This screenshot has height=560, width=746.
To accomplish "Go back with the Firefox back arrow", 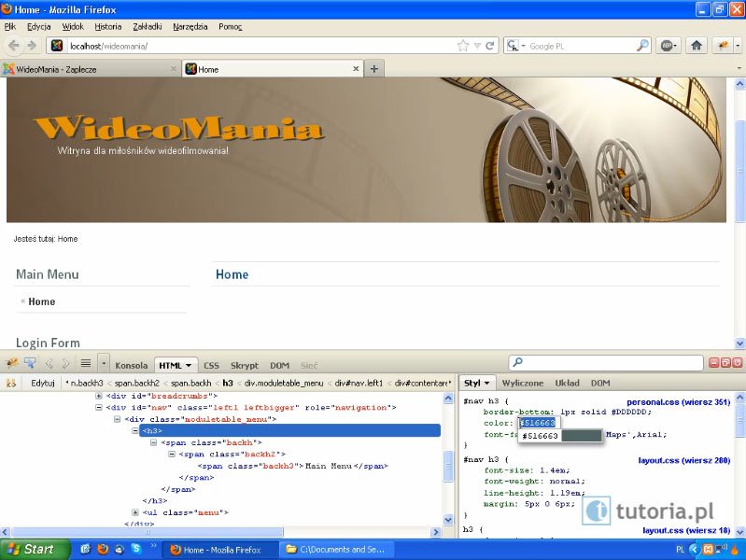I will (14, 45).
